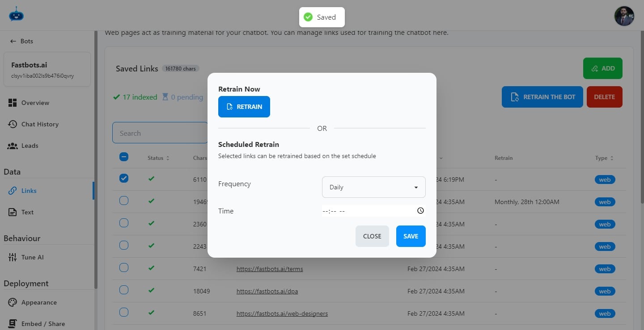Check the select-all checkbox in the table header
The image size is (644, 330).
[x=123, y=157]
